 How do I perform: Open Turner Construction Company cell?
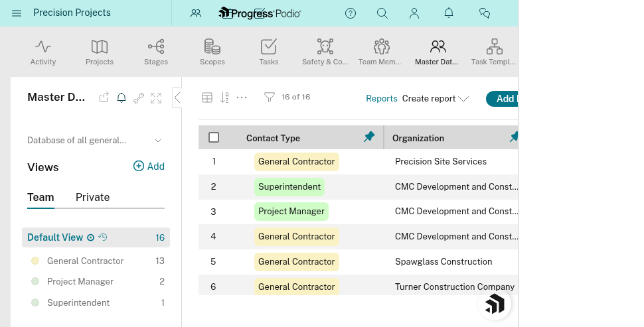coord(455,287)
